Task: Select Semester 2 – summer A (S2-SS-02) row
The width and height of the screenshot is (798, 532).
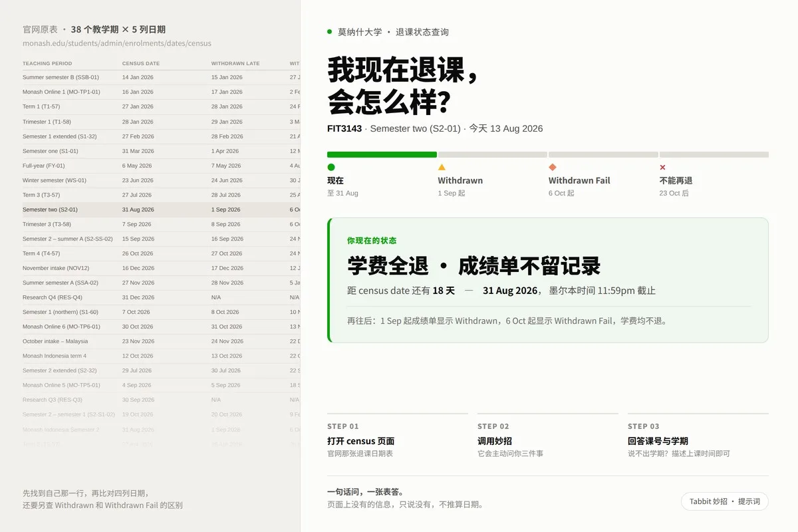Action: 162,239
